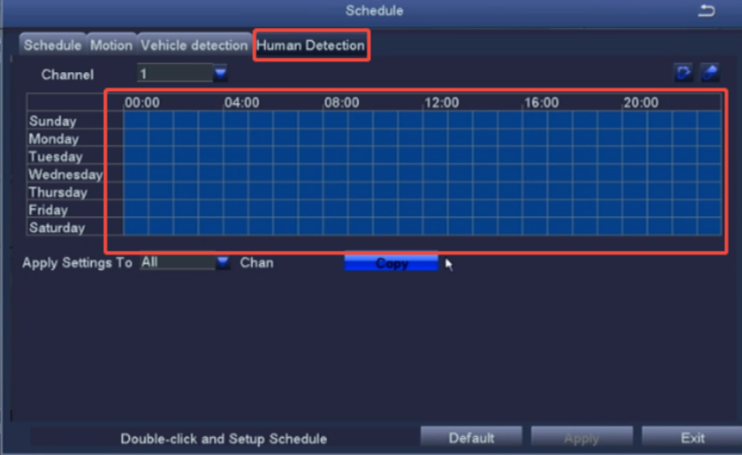
Task: Select the Human Detection tab
Action: (x=311, y=45)
